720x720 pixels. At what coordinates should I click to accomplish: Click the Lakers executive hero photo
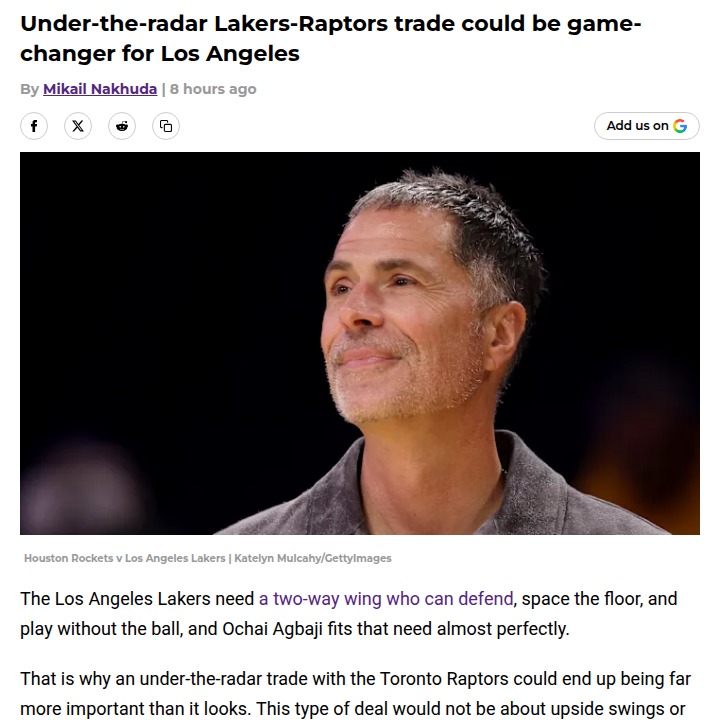[360, 343]
